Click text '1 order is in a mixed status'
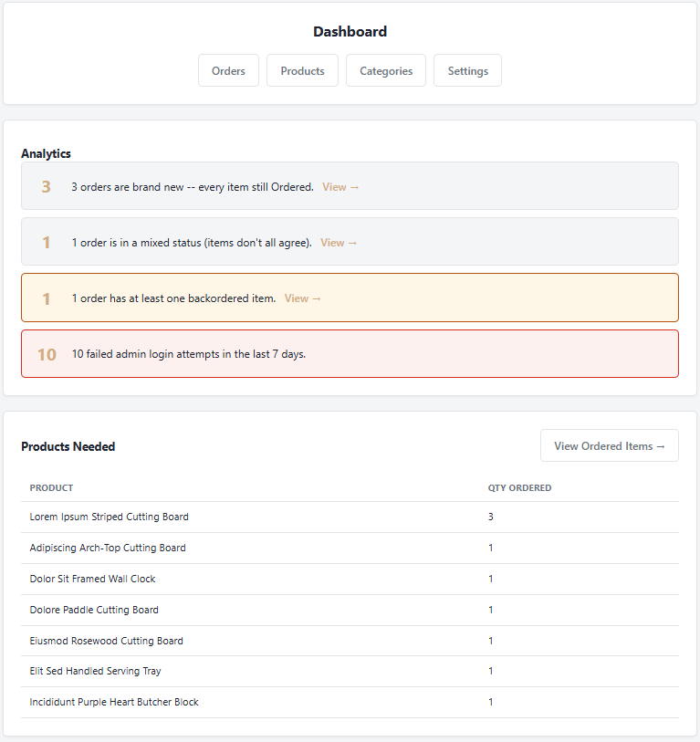Image resolution: width=700 pixels, height=742 pixels. pyautogui.click(x=137, y=243)
